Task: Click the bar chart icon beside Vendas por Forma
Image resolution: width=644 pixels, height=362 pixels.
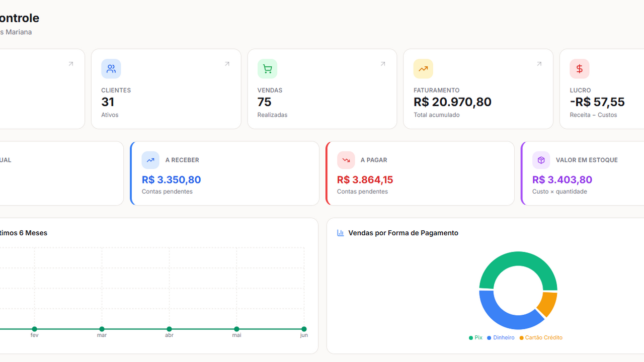Action: 341,233
